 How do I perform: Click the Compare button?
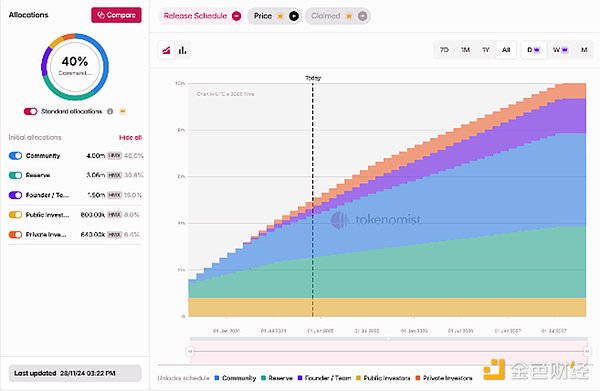(x=116, y=15)
